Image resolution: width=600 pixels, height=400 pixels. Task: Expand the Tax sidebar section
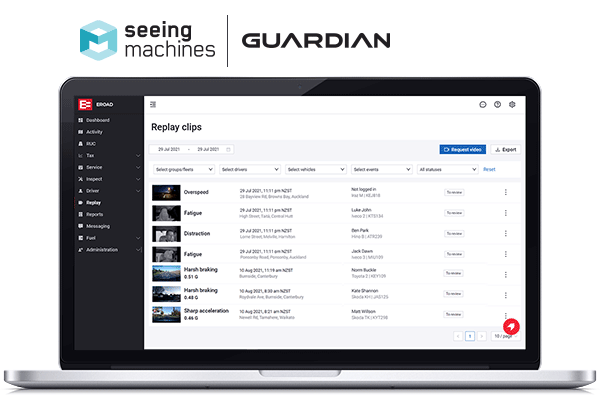[138, 155]
